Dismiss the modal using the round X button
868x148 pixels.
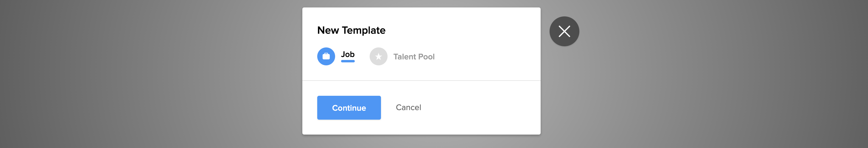pyautogui.click(x=564, y=31)
